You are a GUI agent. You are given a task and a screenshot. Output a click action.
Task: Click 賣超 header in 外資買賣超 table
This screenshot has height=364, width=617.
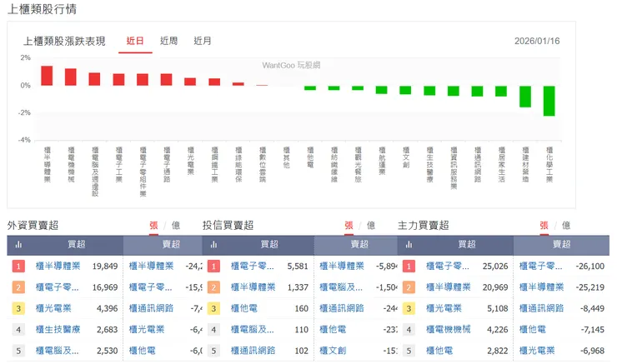tap(171, 245)
